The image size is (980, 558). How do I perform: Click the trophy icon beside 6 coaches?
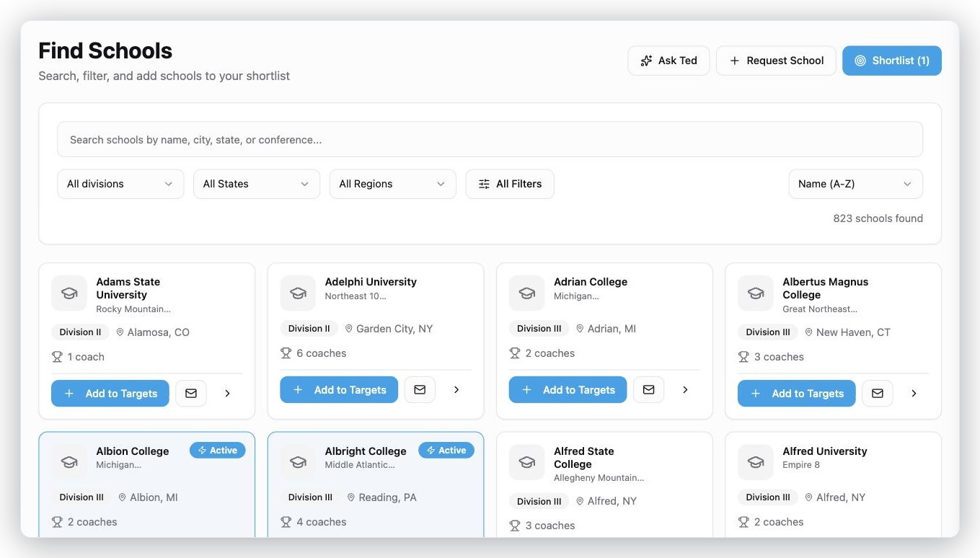pos(286,353)
